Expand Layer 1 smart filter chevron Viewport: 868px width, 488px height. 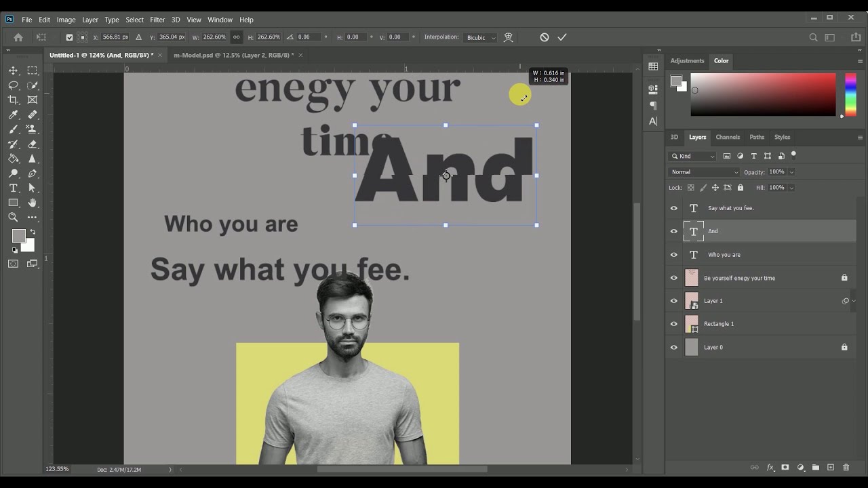coord(854,301)
